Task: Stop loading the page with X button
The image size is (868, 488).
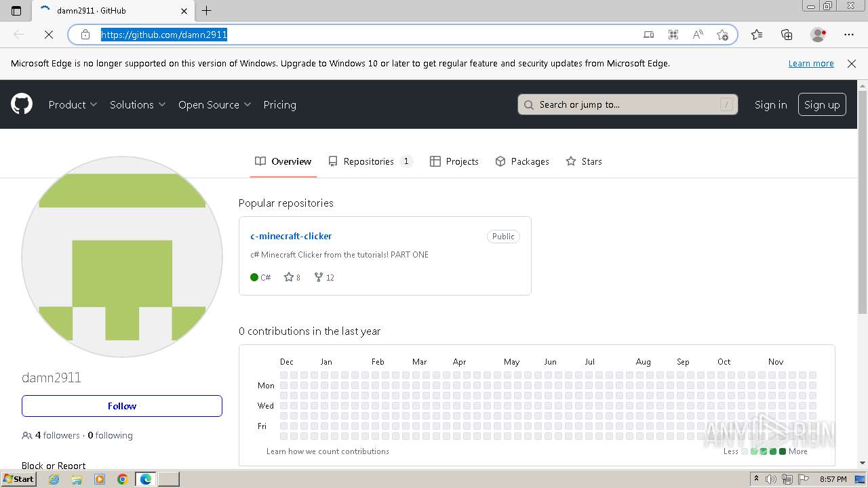Action: pyautogui.click(x=48, y=35)
